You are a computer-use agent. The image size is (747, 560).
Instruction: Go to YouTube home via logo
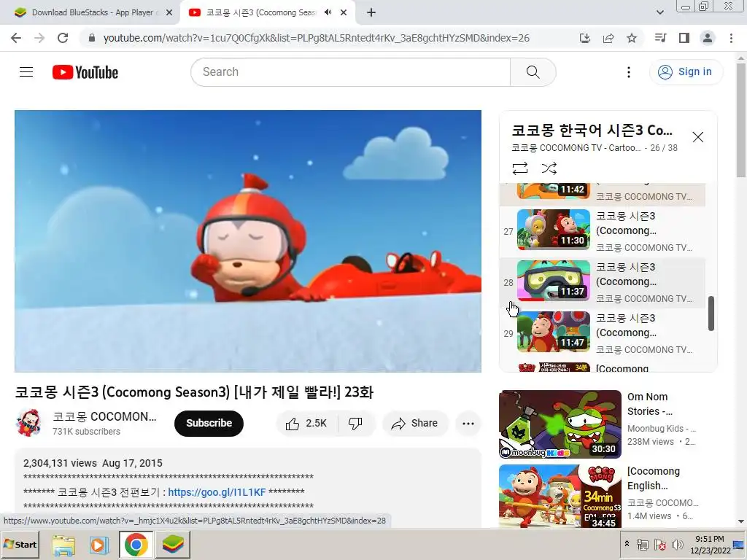85,72
